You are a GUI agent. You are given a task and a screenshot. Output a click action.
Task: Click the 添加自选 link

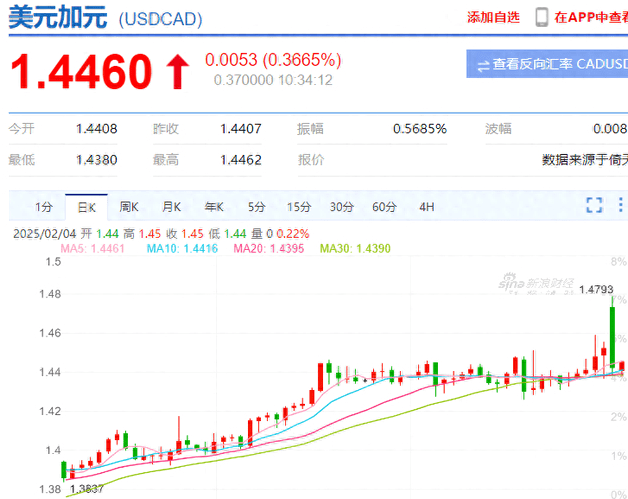click(x=493, y=17)
